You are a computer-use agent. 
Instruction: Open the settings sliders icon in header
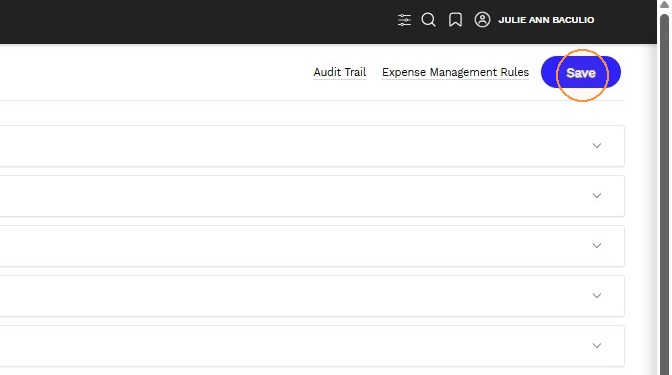coord(404,20)
